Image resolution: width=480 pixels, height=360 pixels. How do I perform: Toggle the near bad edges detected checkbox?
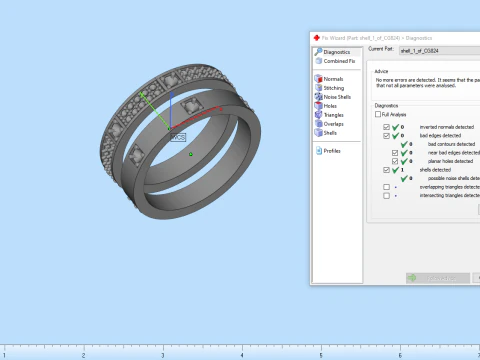coord(395,153)
